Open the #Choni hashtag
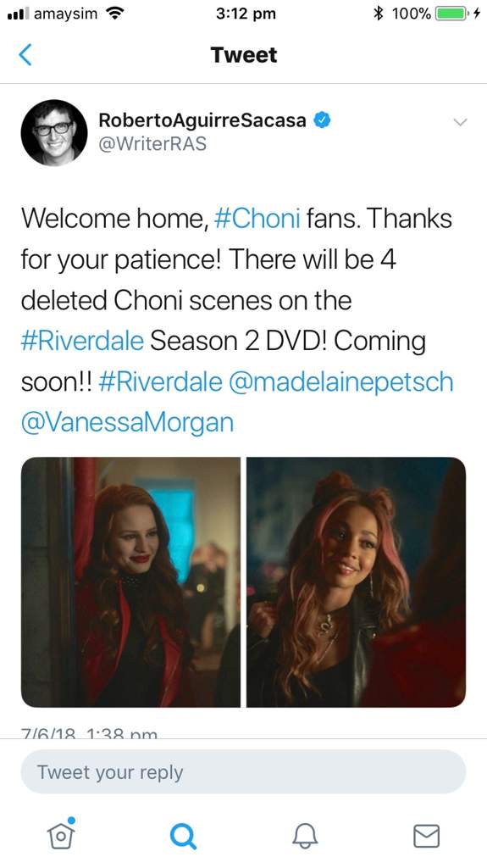 tap(257, 218)
